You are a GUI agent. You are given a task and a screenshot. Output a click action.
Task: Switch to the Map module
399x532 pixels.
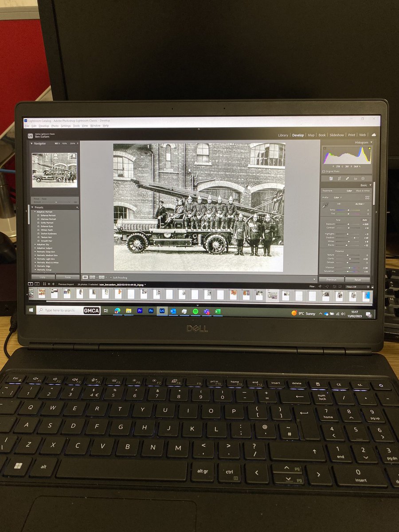311,135
